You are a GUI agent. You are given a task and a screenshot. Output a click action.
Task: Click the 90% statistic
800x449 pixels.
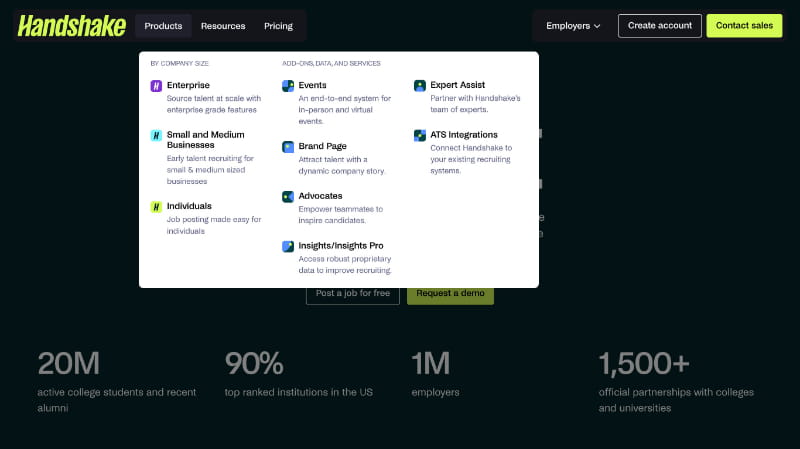tap(254, 363)
